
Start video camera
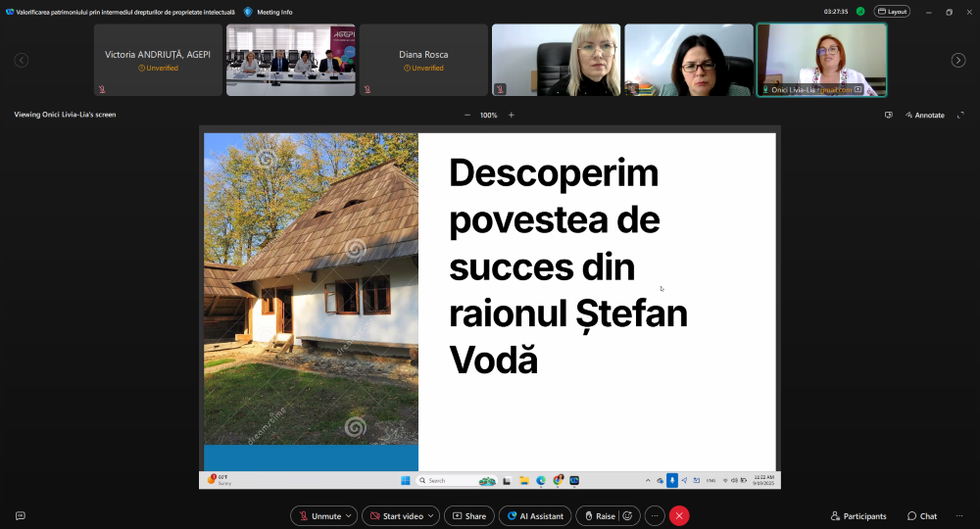(395, 515)
